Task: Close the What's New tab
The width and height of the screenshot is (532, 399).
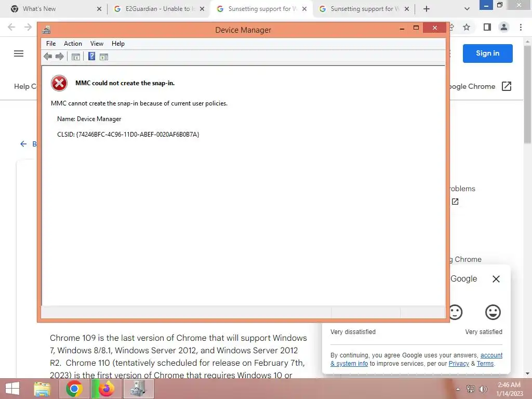Action: [99, 9]
